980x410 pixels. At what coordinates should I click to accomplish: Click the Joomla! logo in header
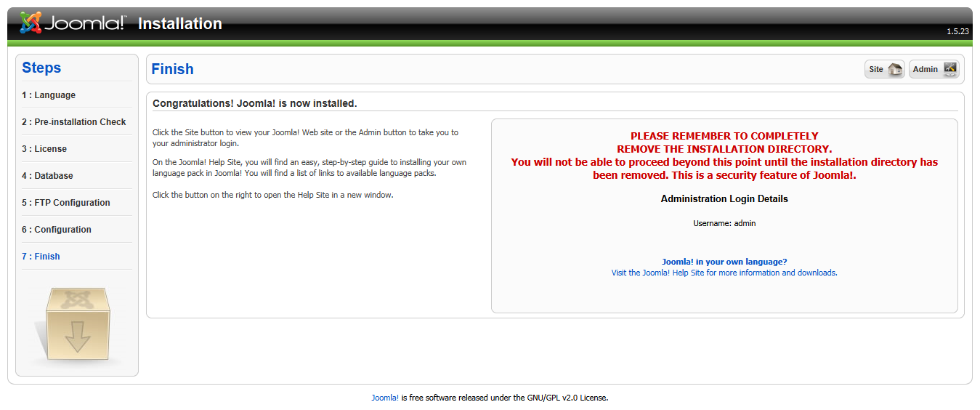pyautogui.click(x=73, y=23)
